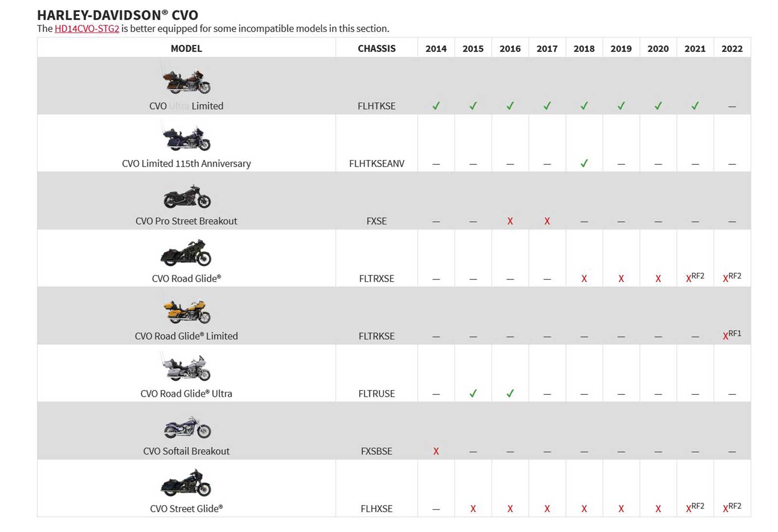
Task: Select the CVO Softail Breakout bike image
Action: tap(187, 427)
